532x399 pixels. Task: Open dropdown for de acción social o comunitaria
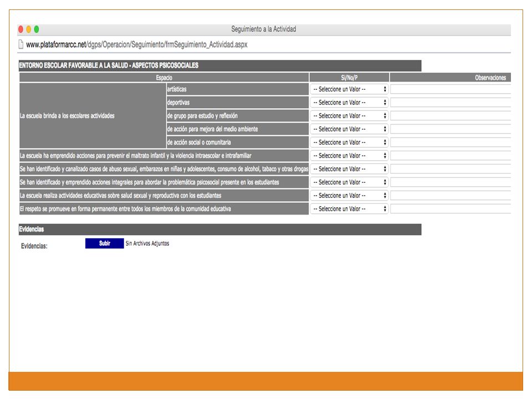pyautogui.click(x=349, y=142)
